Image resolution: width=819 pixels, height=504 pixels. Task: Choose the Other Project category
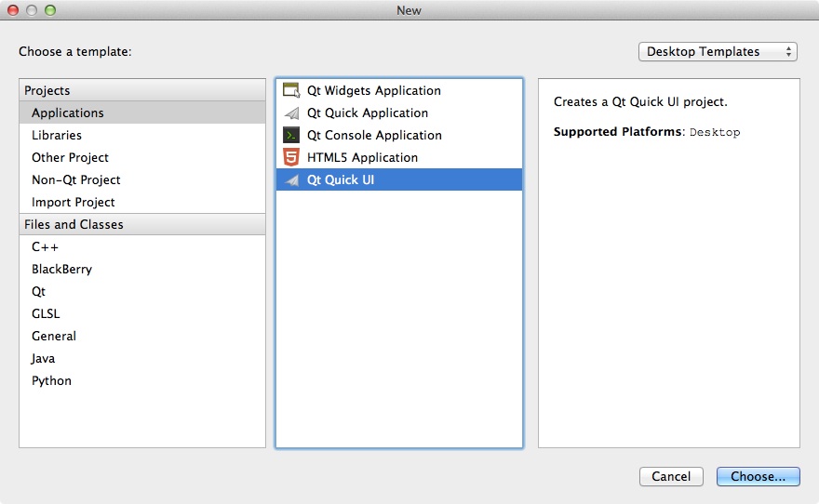pos(142,157)
